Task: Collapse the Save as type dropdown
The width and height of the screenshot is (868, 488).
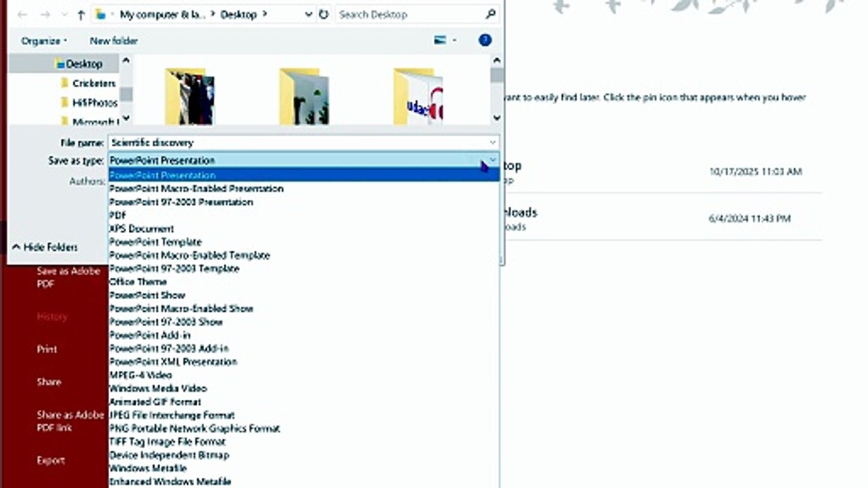Action: click(493, 161)
